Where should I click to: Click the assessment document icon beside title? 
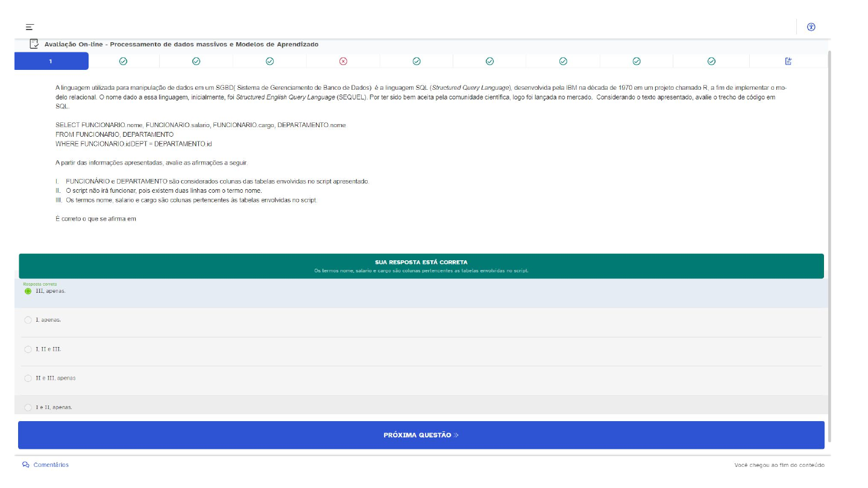point(34,44)
